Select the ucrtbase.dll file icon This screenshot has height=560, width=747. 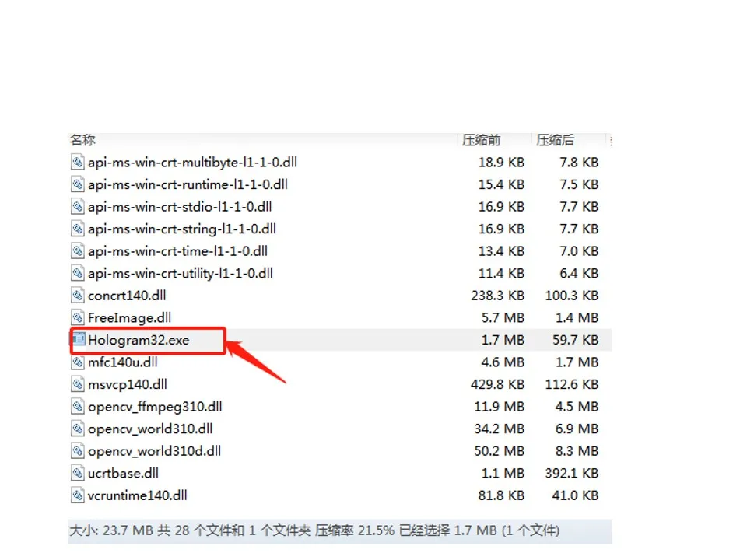(x=78, y=474)
